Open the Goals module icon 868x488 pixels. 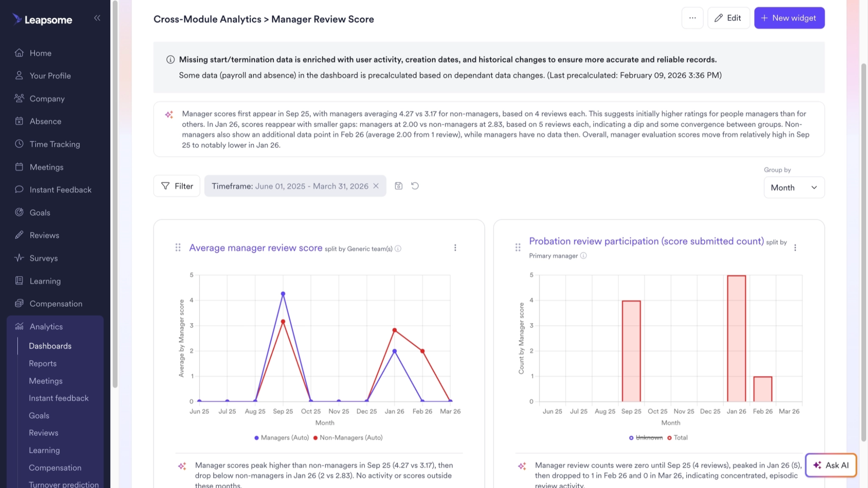[x=19, y=212]
